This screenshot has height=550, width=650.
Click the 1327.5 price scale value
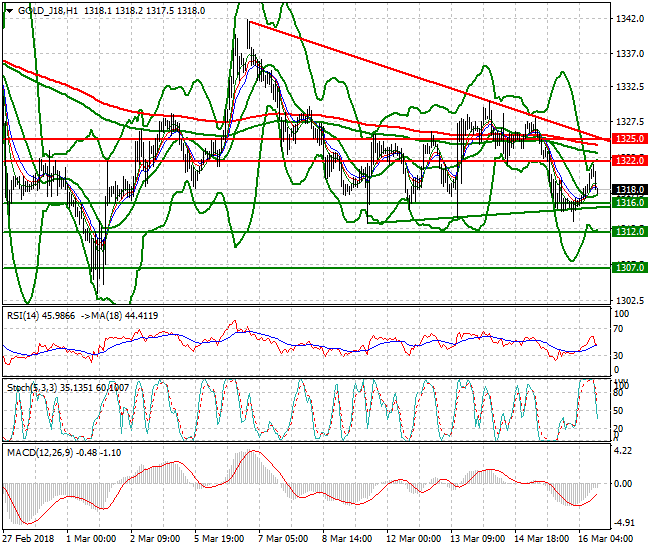tap(630, 121)
